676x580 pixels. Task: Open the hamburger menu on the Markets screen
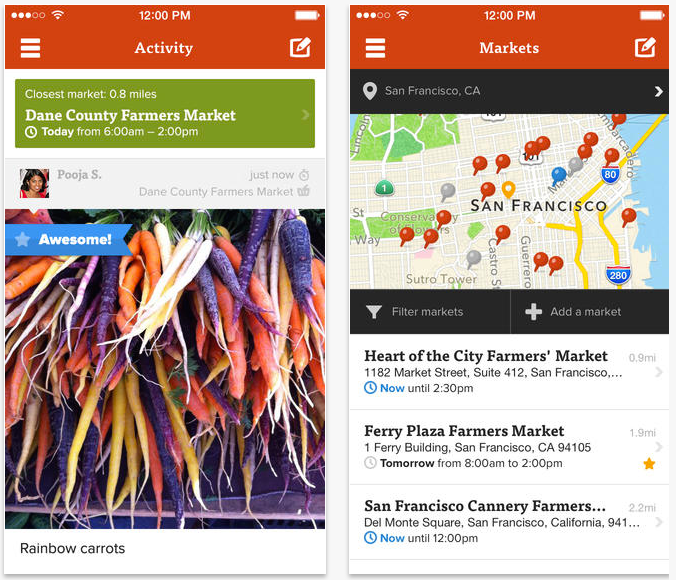pos(375,48)
